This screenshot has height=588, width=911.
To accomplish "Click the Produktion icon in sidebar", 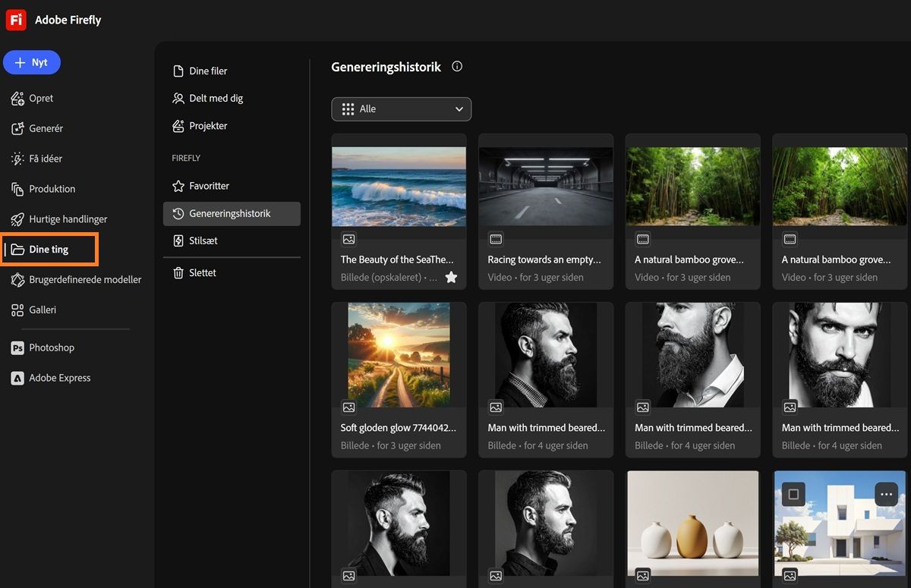I will 17,189.
